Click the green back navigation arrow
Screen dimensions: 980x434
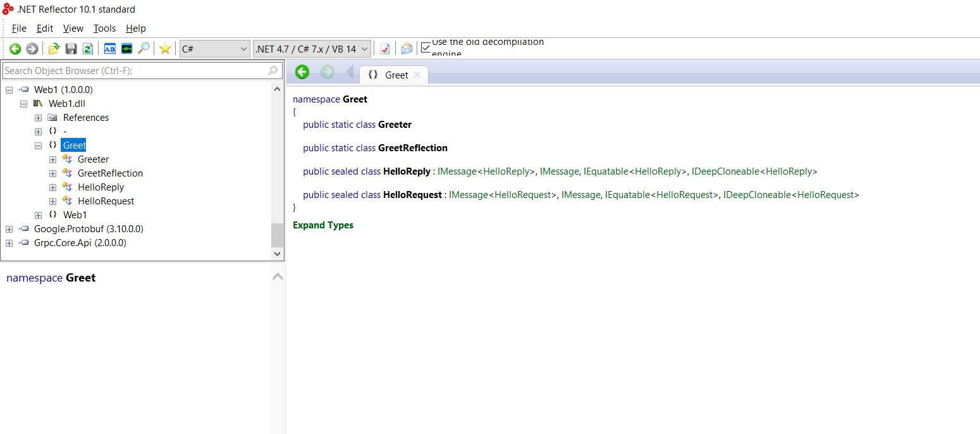(15, 48)
